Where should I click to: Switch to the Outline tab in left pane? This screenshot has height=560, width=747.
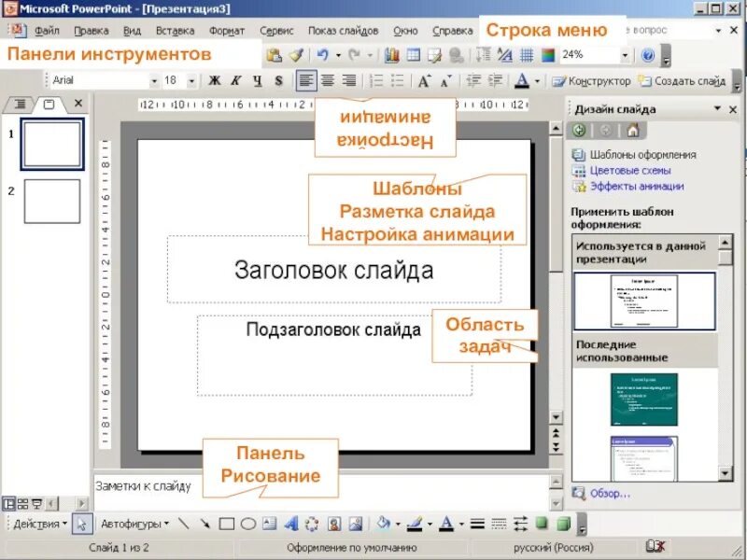coord(20,105)
